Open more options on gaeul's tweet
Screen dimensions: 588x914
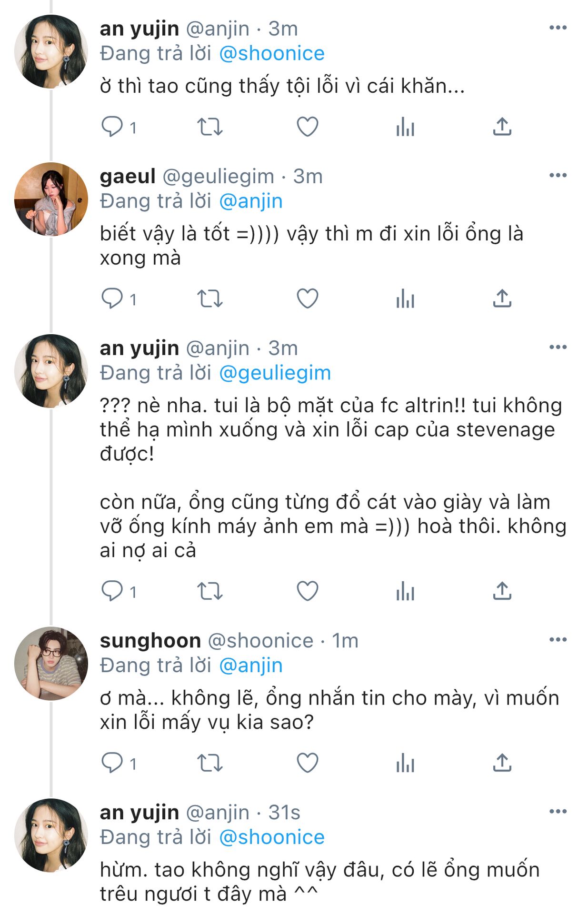pyautogui.click(x=558, y=175)
